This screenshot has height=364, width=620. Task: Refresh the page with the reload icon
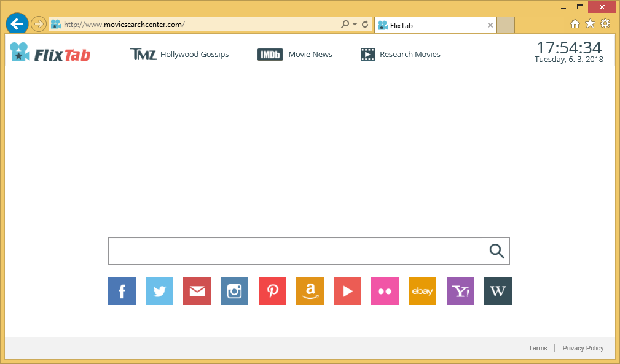click(x=365, y=24)
